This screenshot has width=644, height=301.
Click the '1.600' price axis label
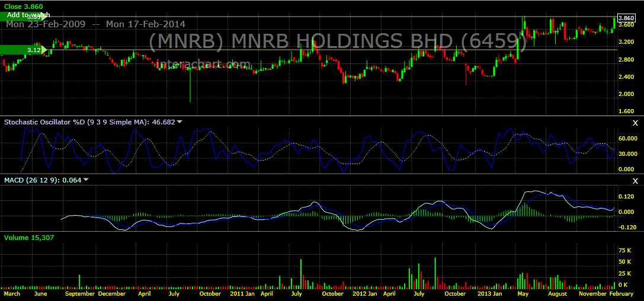(626, 111)
